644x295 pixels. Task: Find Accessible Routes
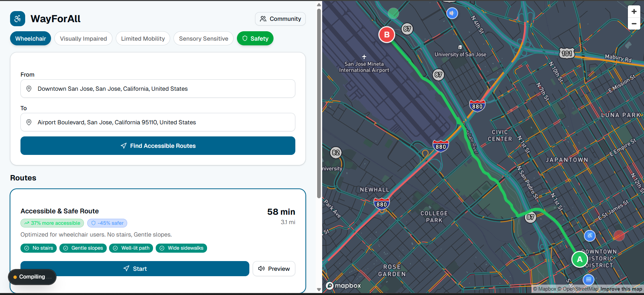(158, 146)
